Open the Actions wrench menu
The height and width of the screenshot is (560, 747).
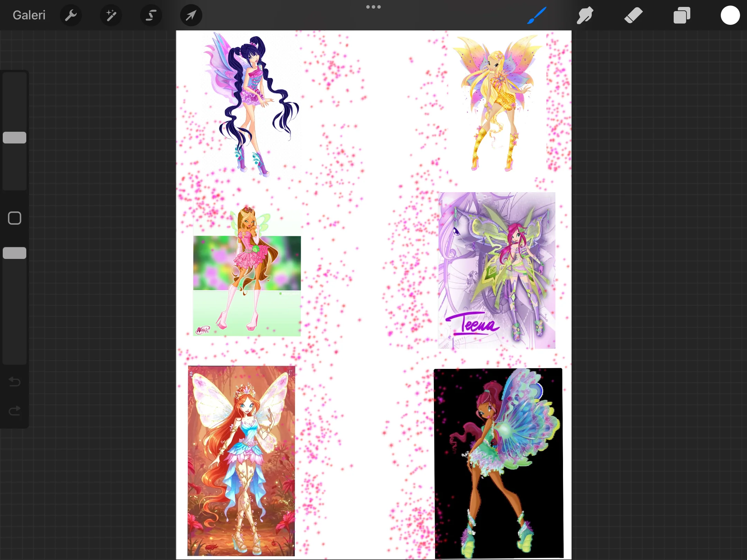[x=71, y=15]
